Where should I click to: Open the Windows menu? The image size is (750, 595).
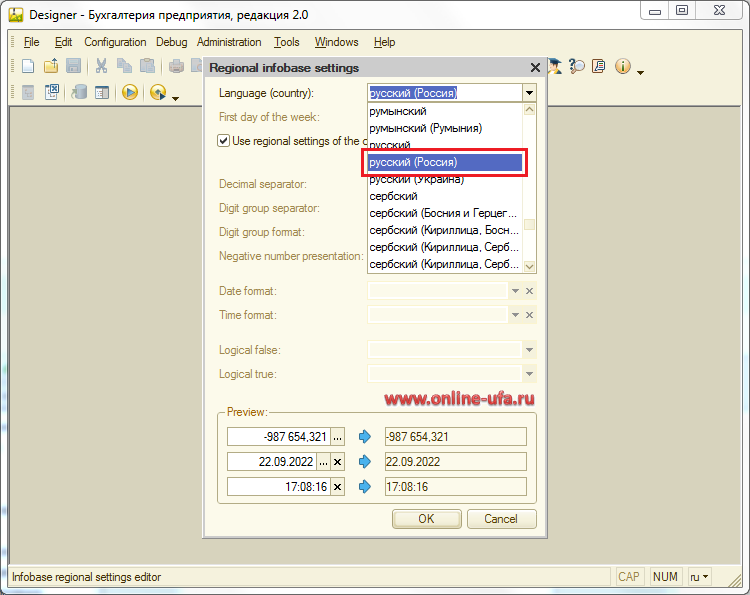pyautogui.click(x=336, y=42)
